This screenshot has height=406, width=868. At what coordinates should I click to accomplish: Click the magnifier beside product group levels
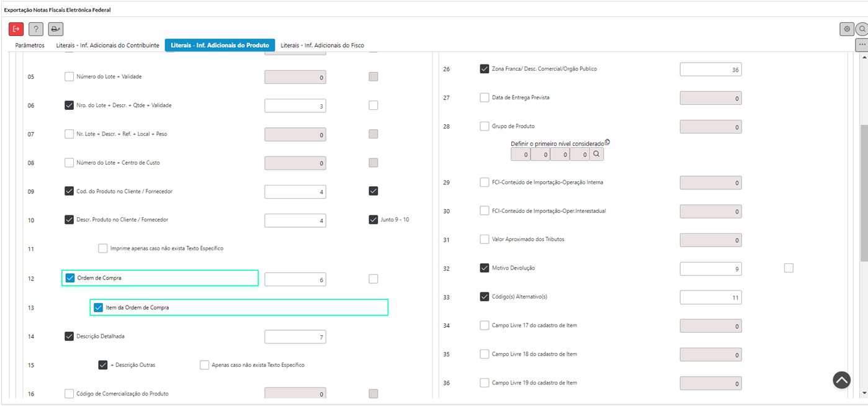click(596, 154)
